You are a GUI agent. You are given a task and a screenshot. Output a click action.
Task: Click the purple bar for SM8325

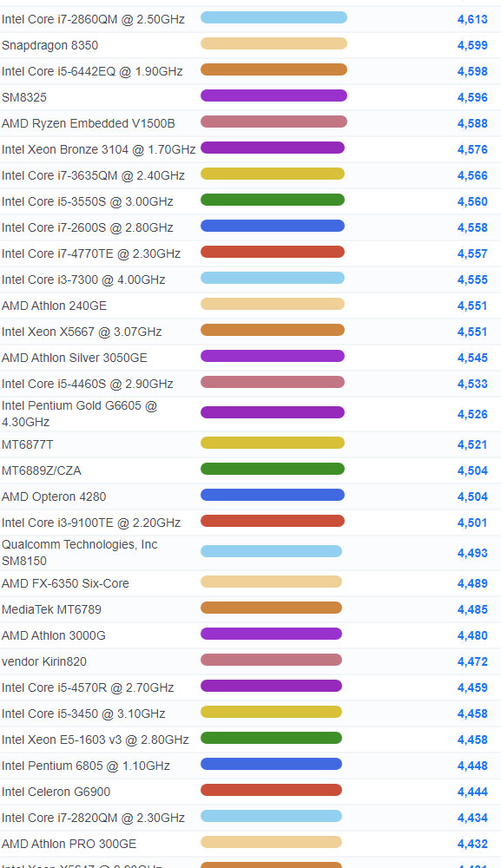tap(274, 95)
